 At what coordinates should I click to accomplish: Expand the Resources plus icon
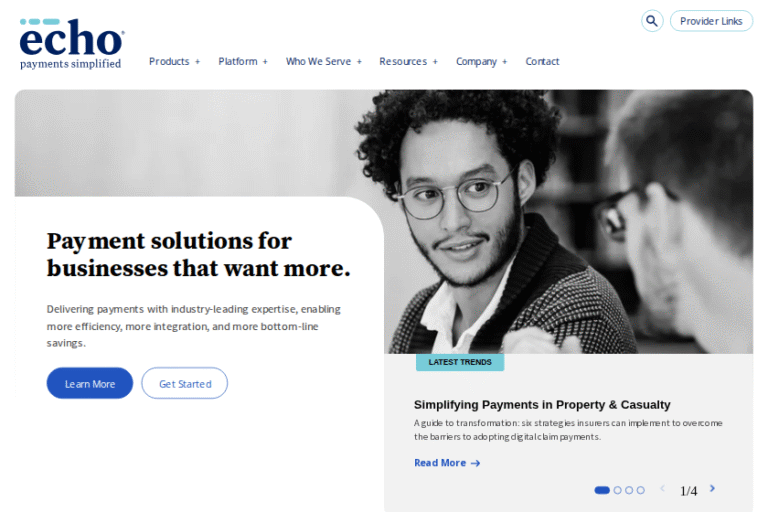click(x=435, y=62)
